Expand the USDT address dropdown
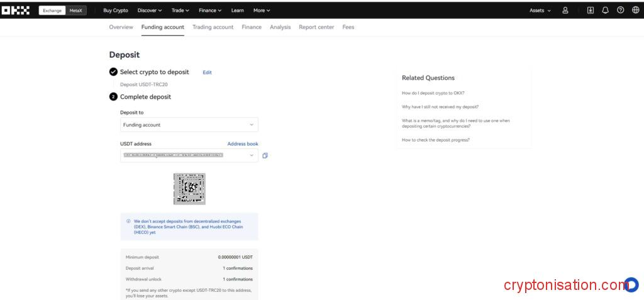The image size is (644, 300). 252,155
